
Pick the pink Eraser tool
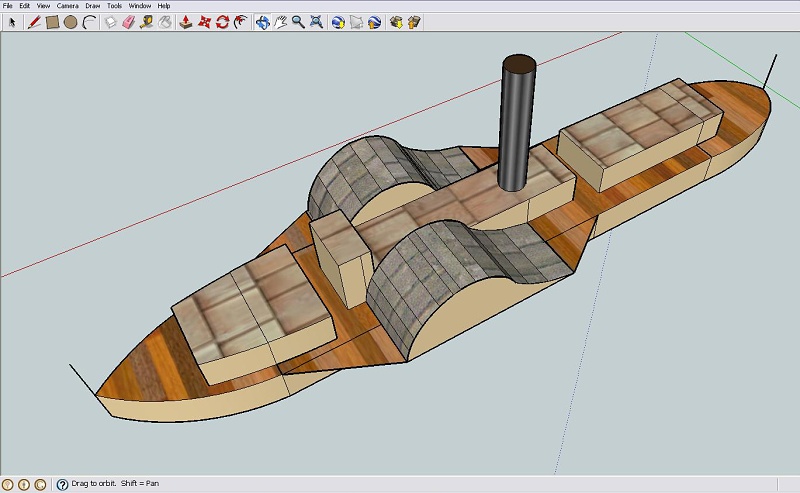tap(128, 21)
